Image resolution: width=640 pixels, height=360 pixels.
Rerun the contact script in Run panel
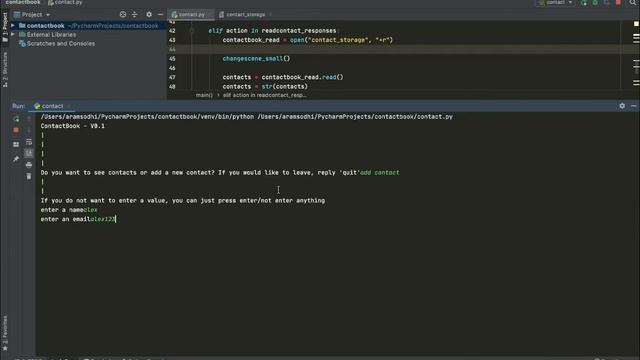(16, 119)
